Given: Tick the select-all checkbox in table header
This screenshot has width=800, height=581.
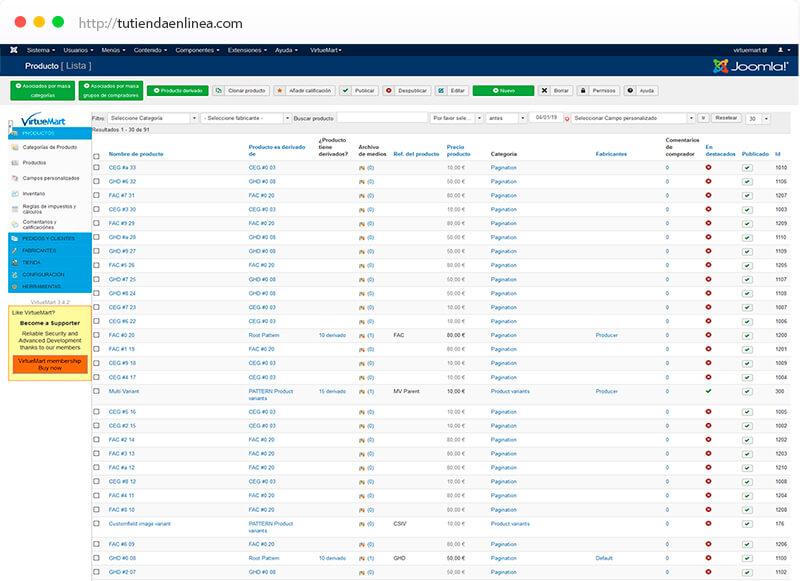Looking at the screenshot, I should 97,155.
